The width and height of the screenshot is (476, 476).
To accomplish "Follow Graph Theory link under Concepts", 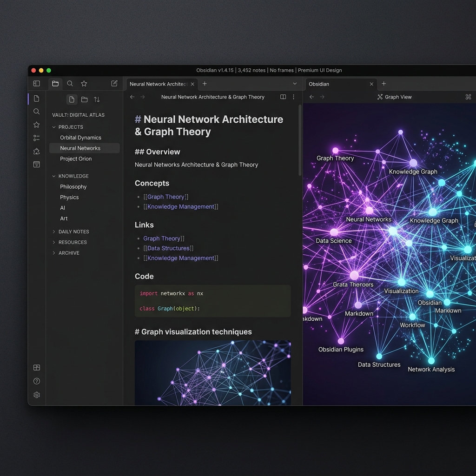I will pos(166,197).
